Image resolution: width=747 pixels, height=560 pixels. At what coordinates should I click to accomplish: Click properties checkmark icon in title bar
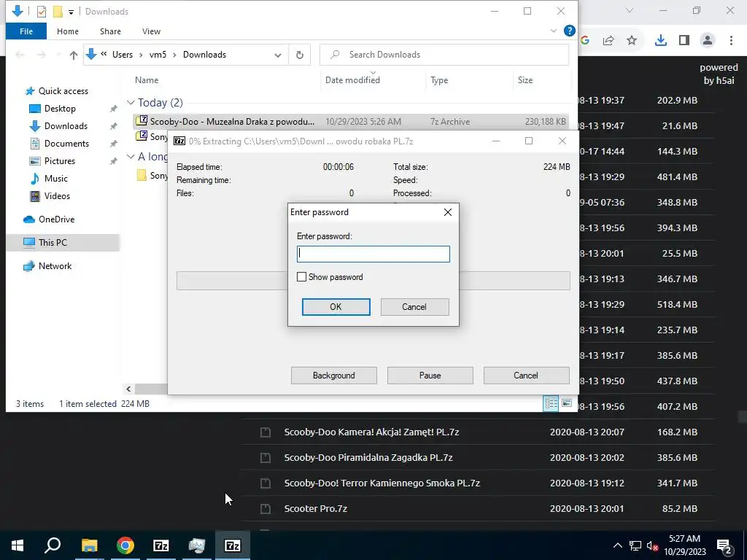pos(42,12)
